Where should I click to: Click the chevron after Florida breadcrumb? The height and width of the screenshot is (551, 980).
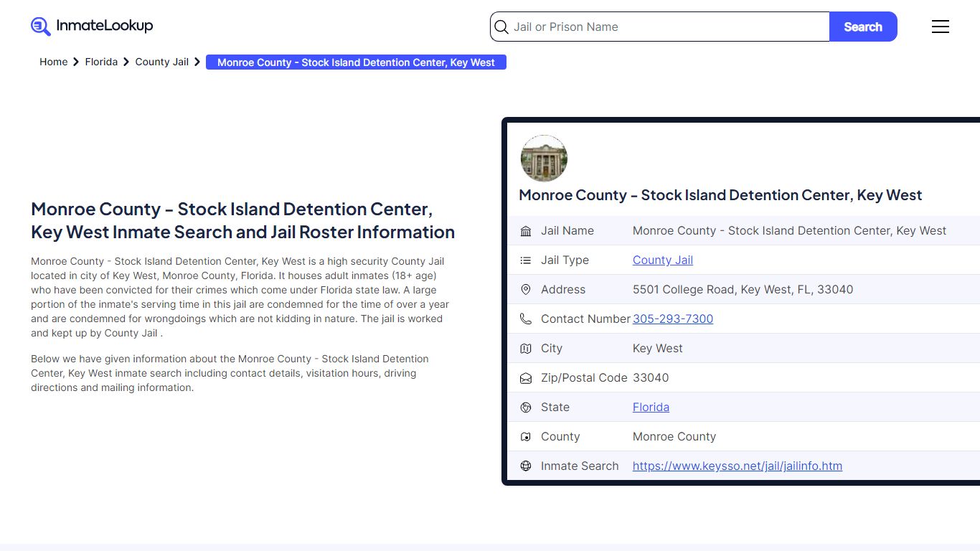[126, 62]
